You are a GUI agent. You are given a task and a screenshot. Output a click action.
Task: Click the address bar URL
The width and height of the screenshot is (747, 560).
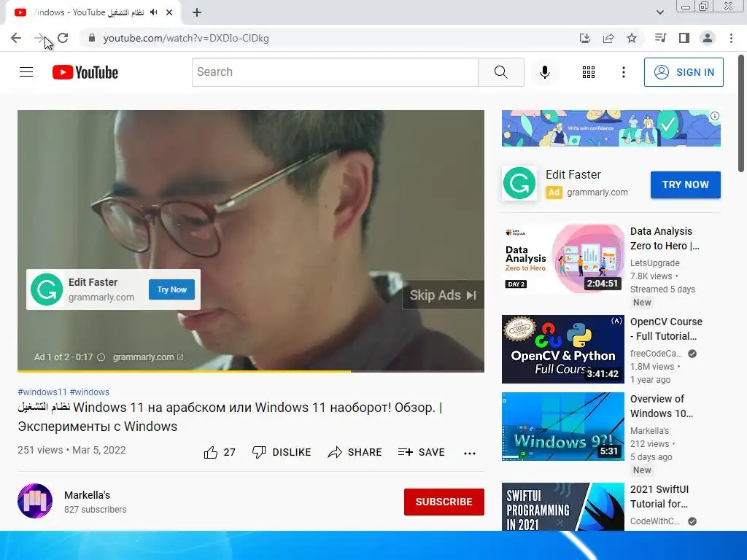(x=186, y=38)
